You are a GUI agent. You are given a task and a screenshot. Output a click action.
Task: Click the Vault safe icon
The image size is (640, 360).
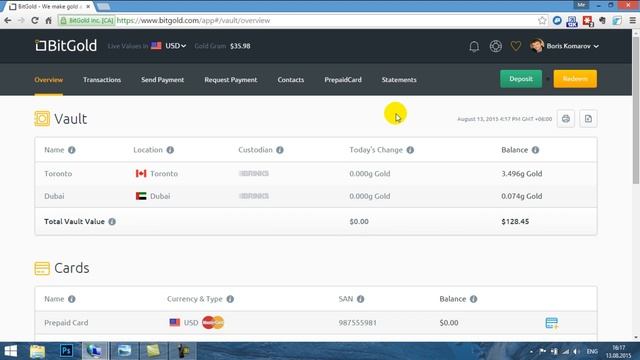[x=42, y=119]
